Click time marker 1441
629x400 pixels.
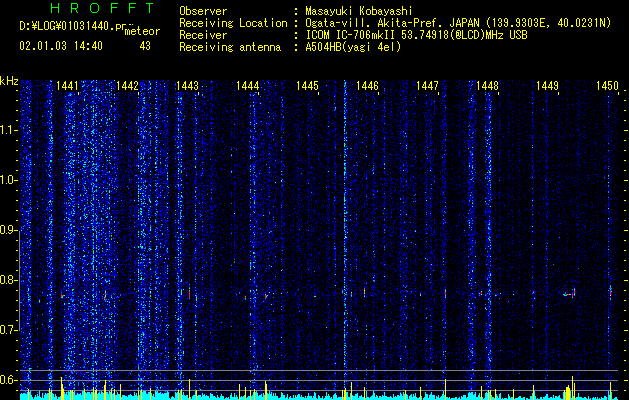coord(67,86)
